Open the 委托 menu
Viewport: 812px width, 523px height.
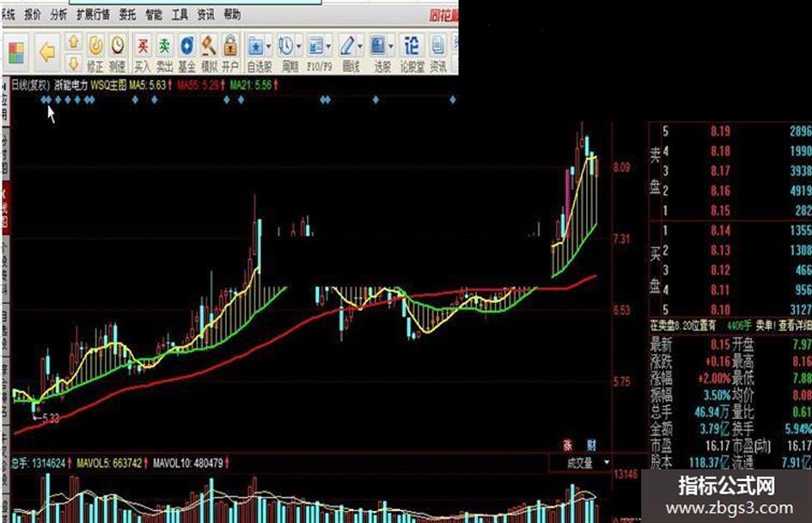click(x=127, y=15)
